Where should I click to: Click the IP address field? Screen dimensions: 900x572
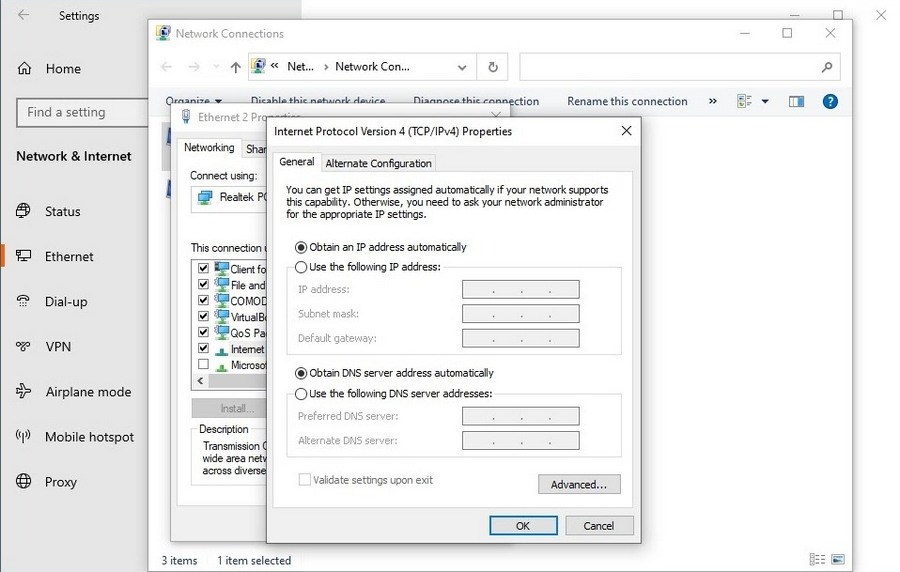point(521,290)
